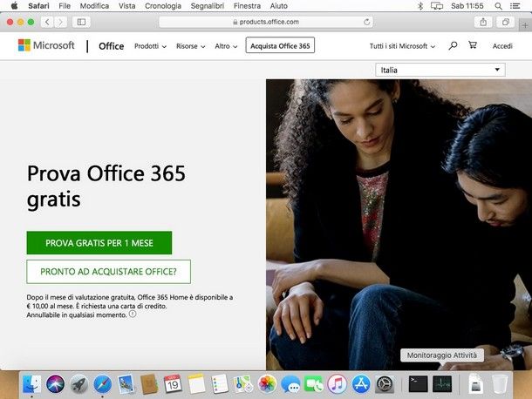Viewport: 532px width, 399px height.
Task: Open Calendar showing 19 in Dock
Action: [x=173, y=383]
